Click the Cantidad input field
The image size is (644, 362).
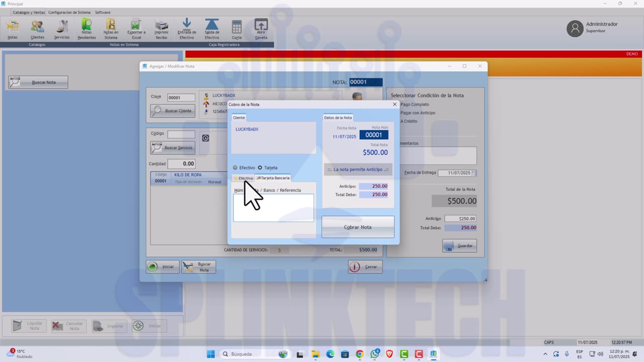[181, 163]
